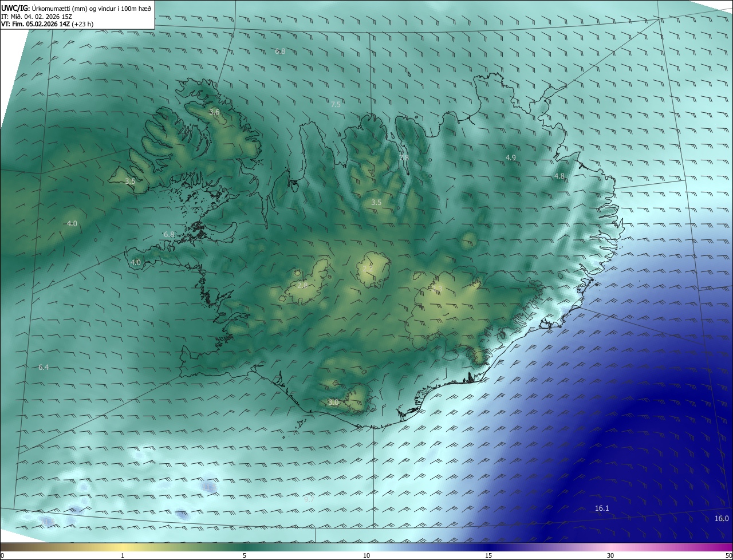Click the 6.4 value label on the map

pos(44,367)
